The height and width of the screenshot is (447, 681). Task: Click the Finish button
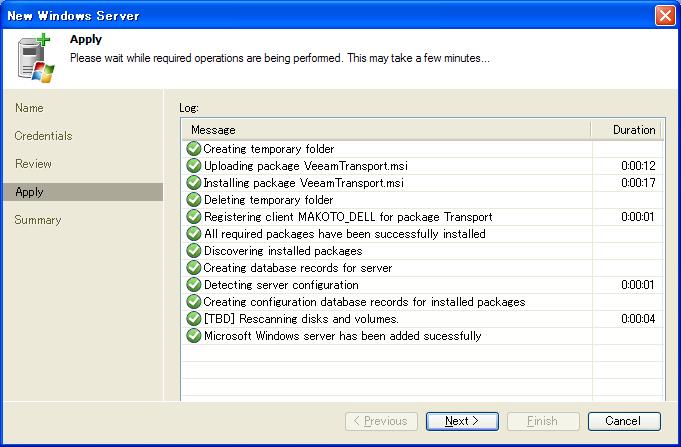[x=543, y=421]
